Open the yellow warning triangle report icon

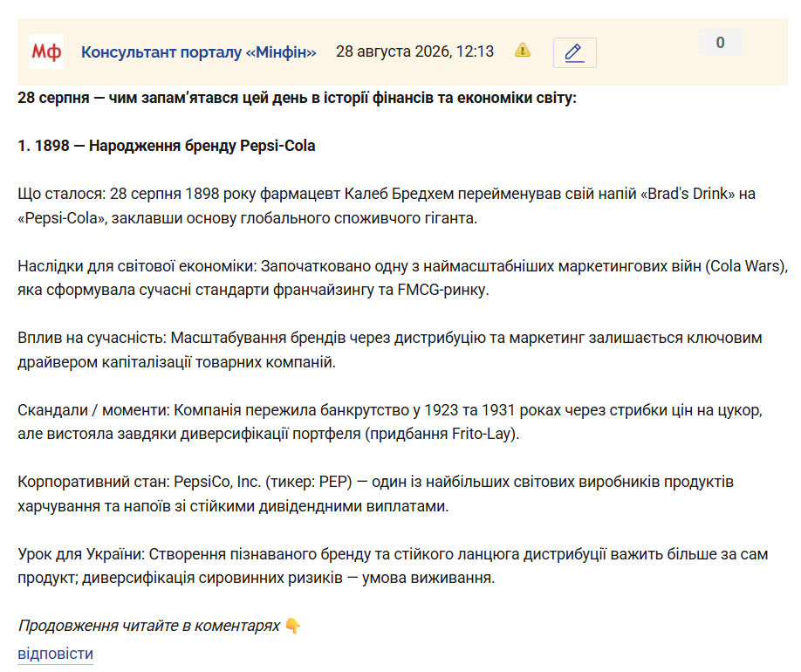click(522, 50)
